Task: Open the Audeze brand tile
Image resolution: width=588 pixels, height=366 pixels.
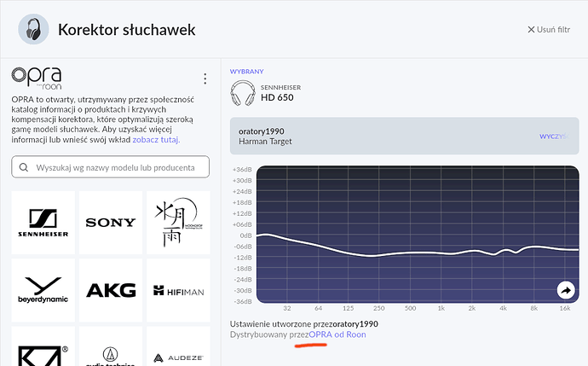Action: click(178, 346)
